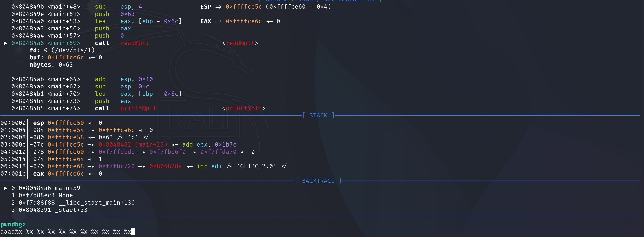Click the "[ STACK ]" section header
Screen dimensions: 644x237
(x=318, y=115)
